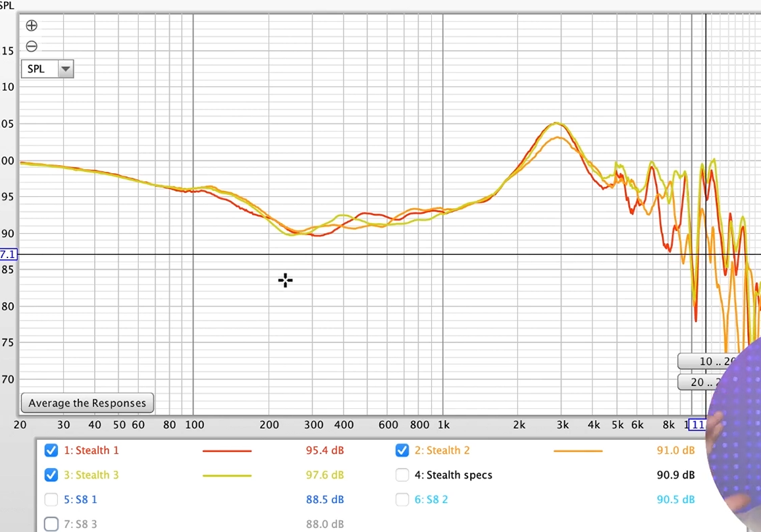Click the 95.4 dB value for Stealth 1

click(x=325, y=450)
